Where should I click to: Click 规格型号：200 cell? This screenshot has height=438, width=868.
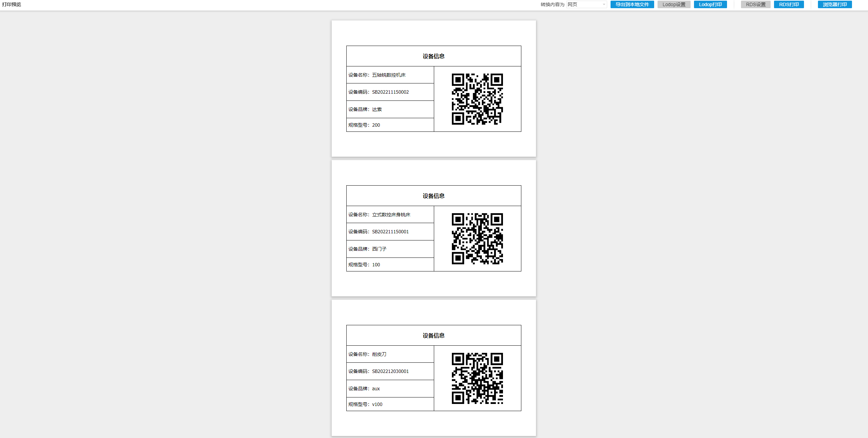click(x=390, y=125)
